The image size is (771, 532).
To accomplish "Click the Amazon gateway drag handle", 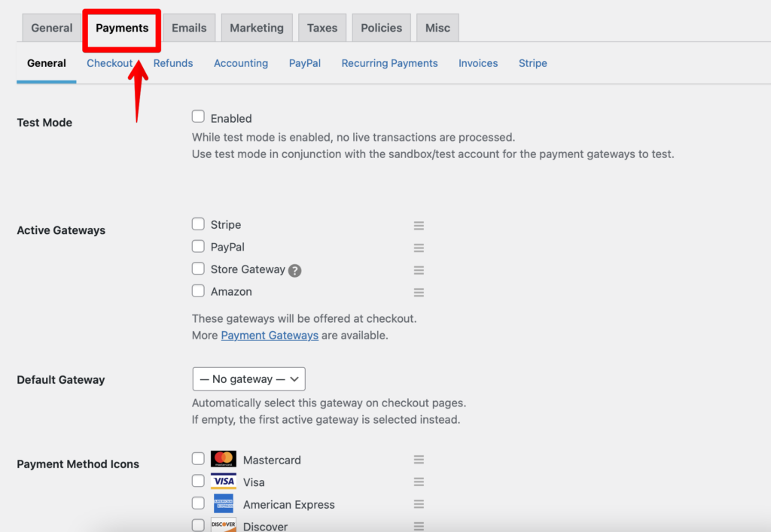I will coord(419,292).
